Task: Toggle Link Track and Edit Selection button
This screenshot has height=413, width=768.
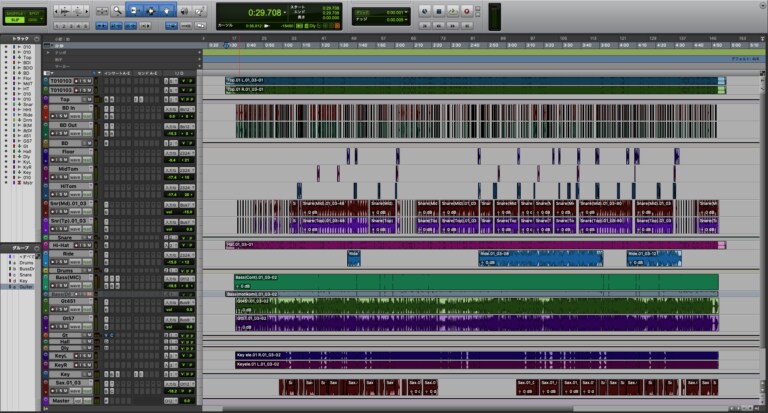Action: pos(131,26)
